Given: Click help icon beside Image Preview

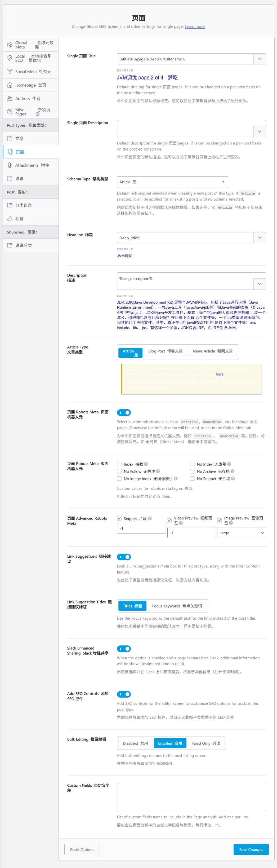Looking at the screenshot, I should (231, 523).
